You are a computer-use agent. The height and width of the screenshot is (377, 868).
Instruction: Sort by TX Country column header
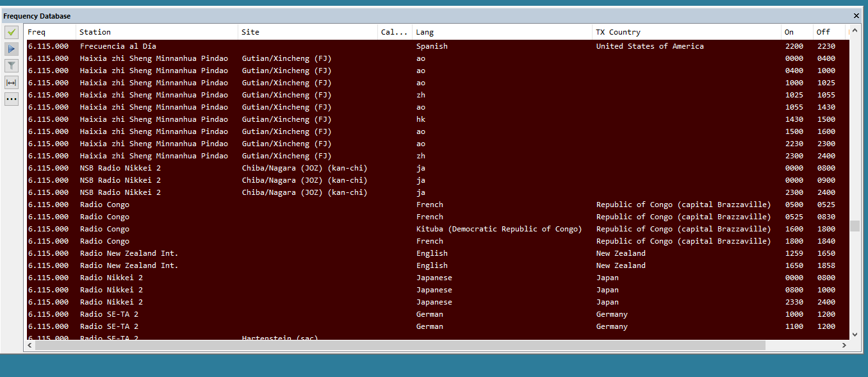(685, 32)
